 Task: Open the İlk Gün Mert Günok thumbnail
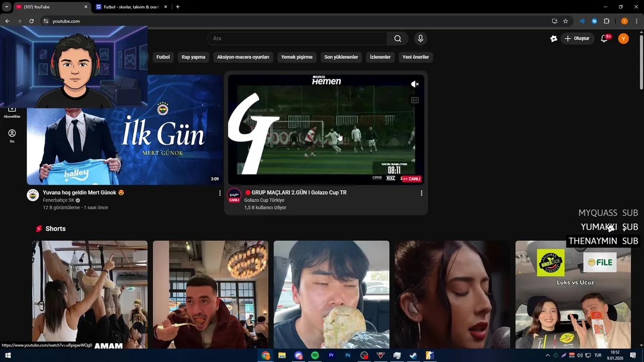point(125,130)
